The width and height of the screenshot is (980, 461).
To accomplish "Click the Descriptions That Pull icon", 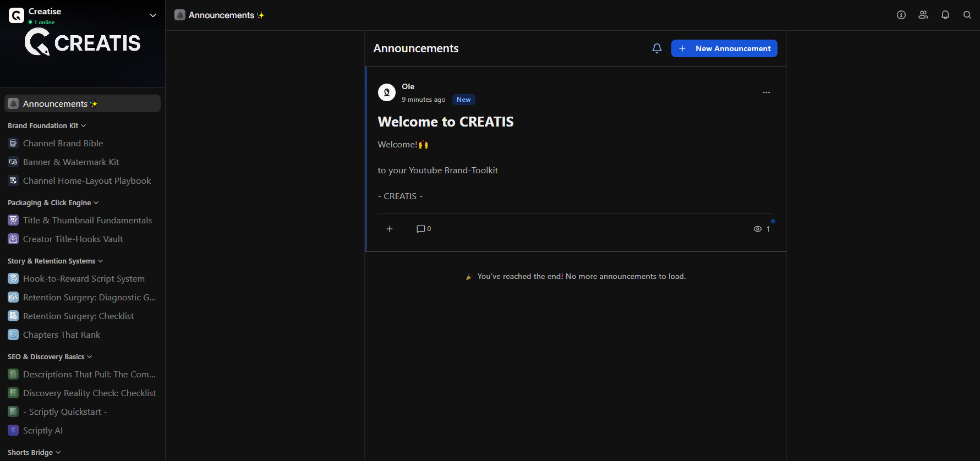I will 13,374.
